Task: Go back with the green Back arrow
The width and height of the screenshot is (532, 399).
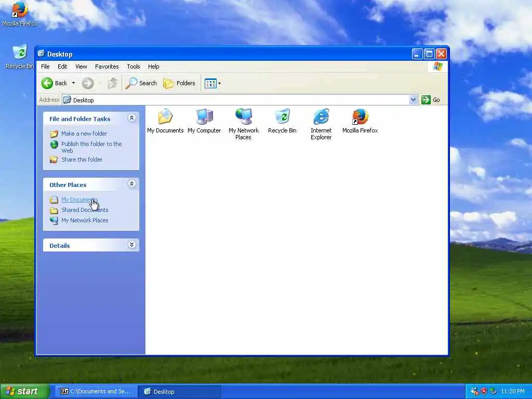Action: (x=47, y=83)
